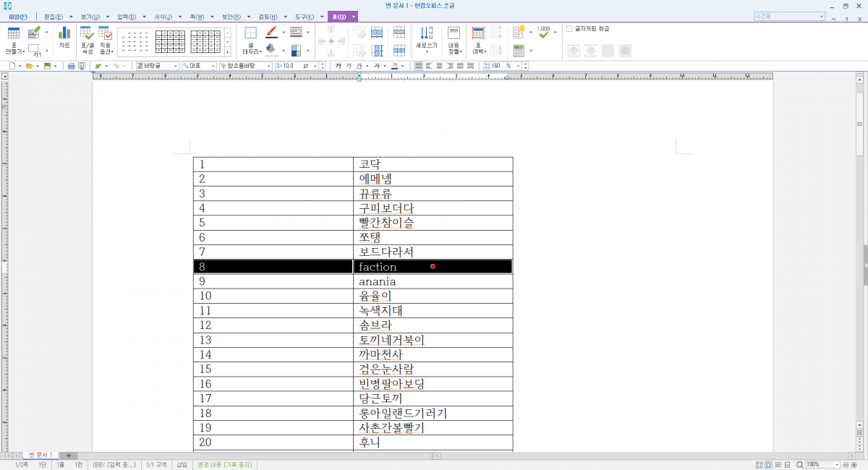Click the border line style icon
The image size is (868, 470).
(296, 33)
